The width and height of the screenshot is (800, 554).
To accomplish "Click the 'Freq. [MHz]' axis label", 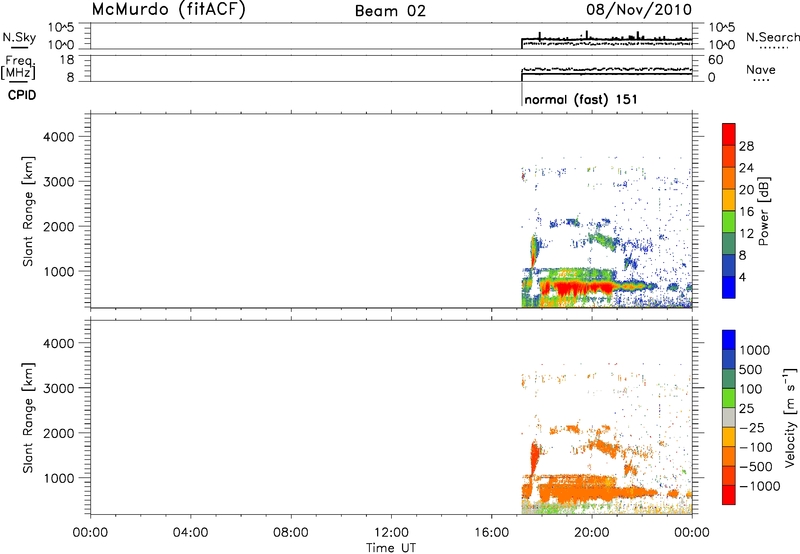I will tap(18, 68).
